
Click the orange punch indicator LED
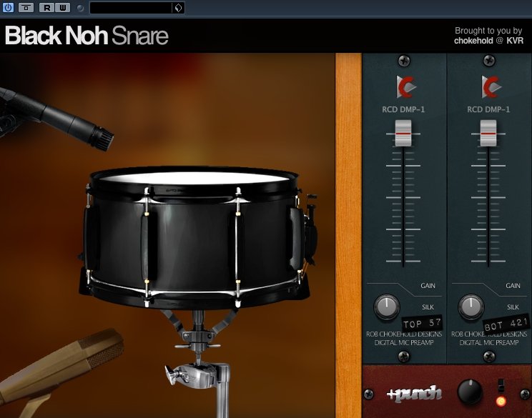[x=501, y=402]
